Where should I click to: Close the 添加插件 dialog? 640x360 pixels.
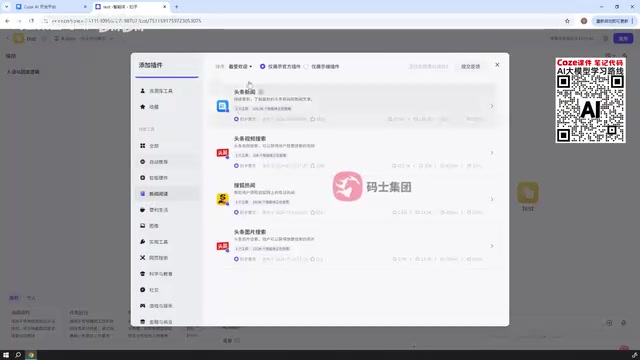(x=497, y=65)
